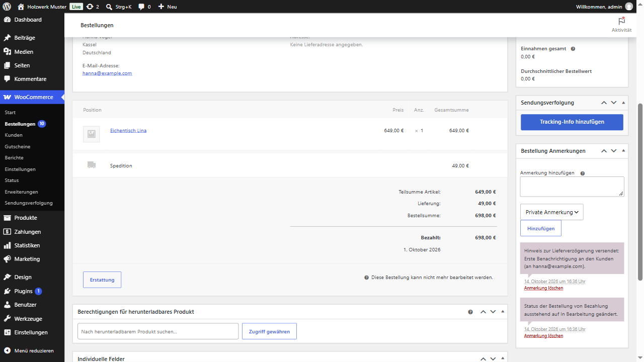Click the help icon beside Einnahmen gesamt
The width and height of the screenshot is (644, 362).
click(573, 49)
